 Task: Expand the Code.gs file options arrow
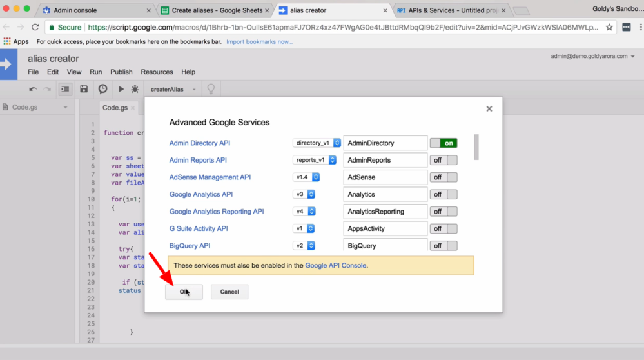pos(65,108)
